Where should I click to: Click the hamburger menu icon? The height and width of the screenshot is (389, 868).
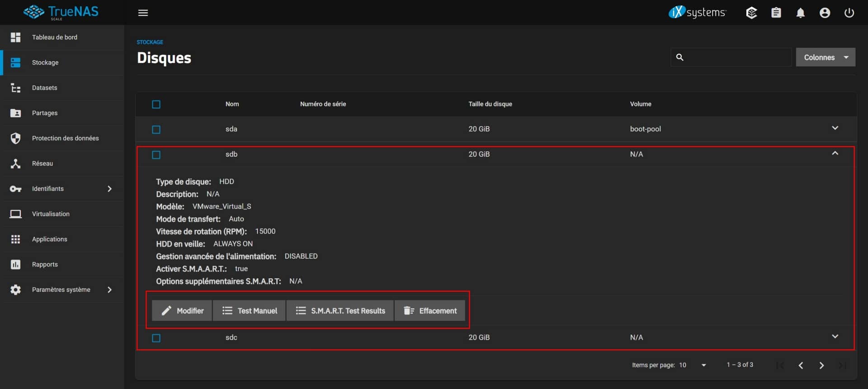(143, 13)
